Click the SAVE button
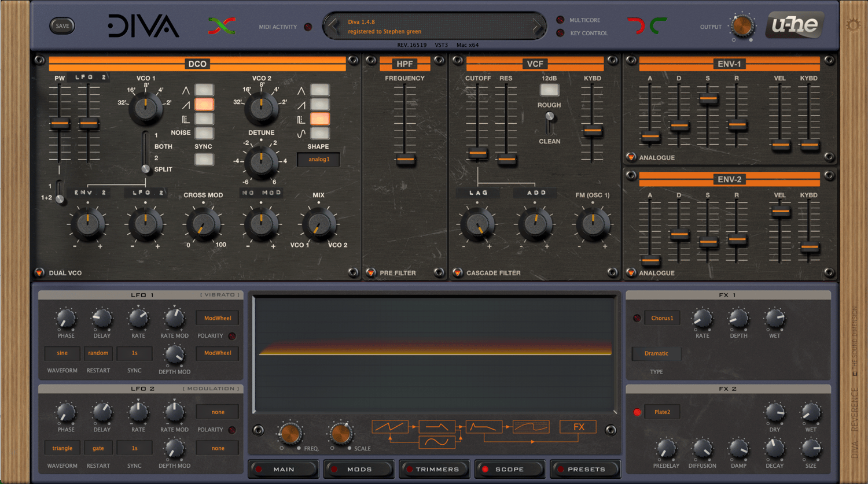868x484 pixels. click(62, 25)
